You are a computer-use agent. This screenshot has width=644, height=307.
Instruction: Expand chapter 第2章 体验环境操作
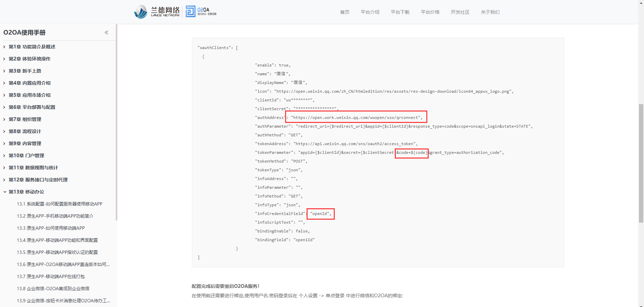4,59
